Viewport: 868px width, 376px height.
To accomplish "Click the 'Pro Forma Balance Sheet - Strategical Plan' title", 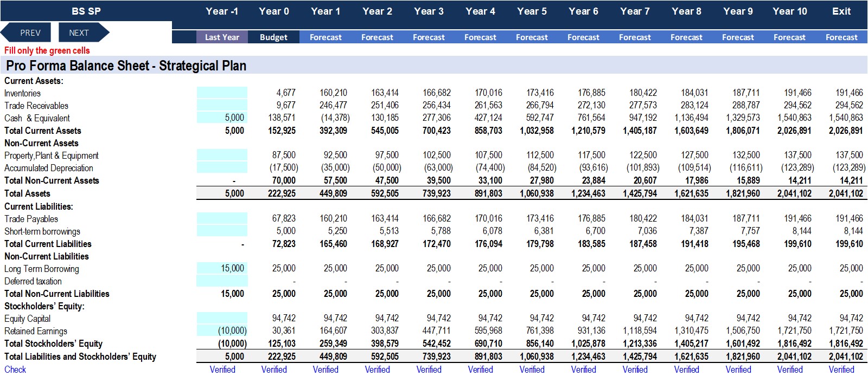I will pos(126,66).
